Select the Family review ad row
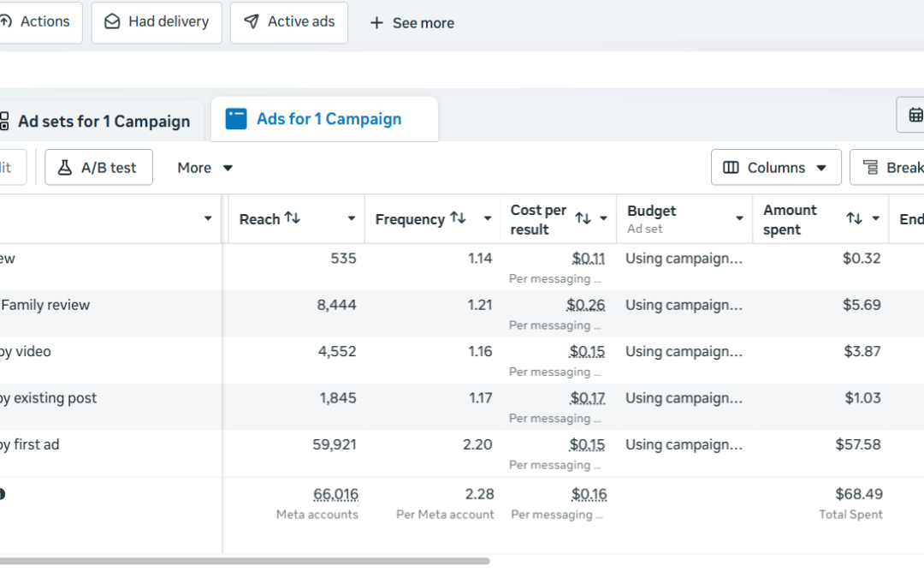The width and height of the screenshot is (924, 578). click(45, 305)
